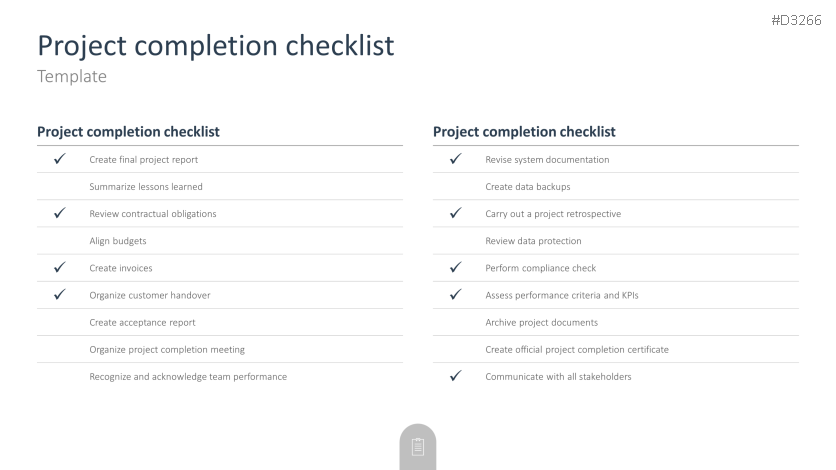Select the left column checklist heading

pos(128,132)
